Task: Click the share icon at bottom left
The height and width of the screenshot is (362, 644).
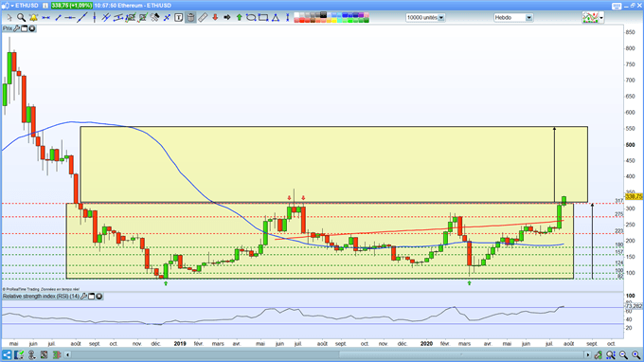Action: click(x=7, y=354)
